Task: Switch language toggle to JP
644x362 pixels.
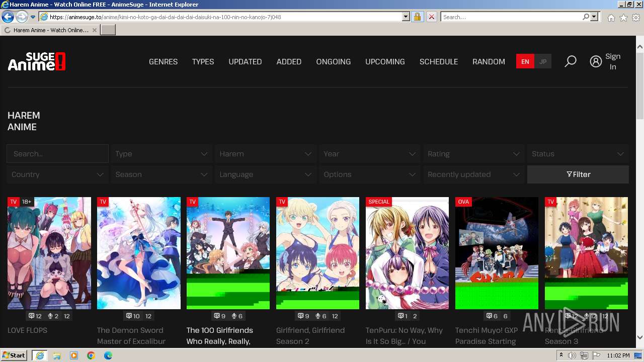Action: click(x=543, y=61)
